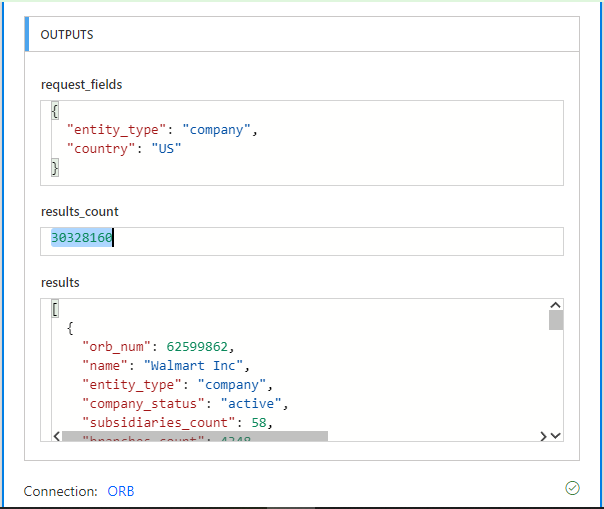Viewport: 604px width, 509px height.
Task: Click the results label above the array
Action: pos(60,283)
